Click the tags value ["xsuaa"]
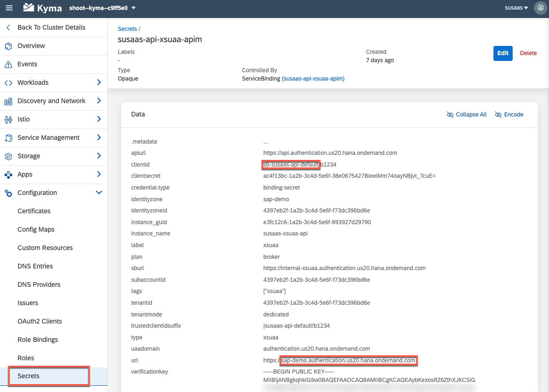549x392 pixels. [274, 291]
